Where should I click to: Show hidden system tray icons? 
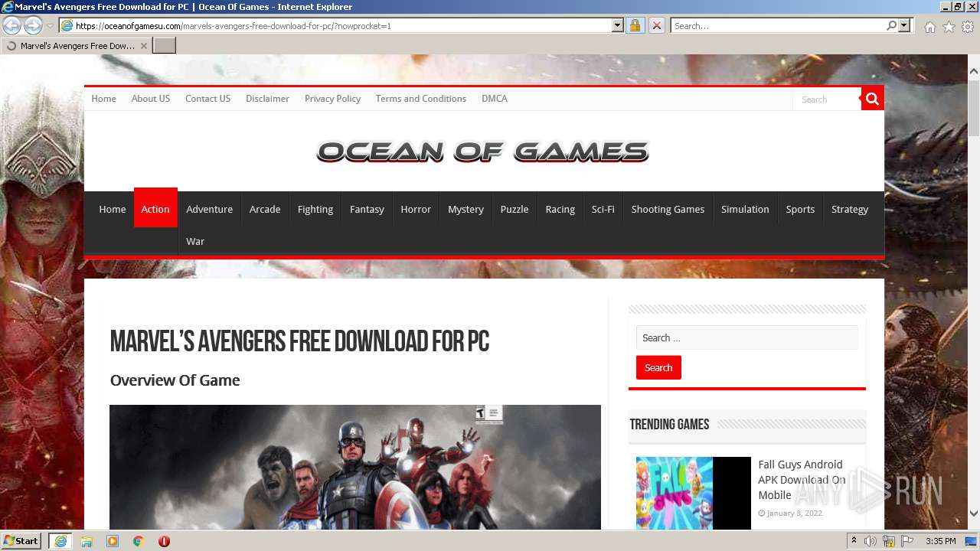[854, 541]
